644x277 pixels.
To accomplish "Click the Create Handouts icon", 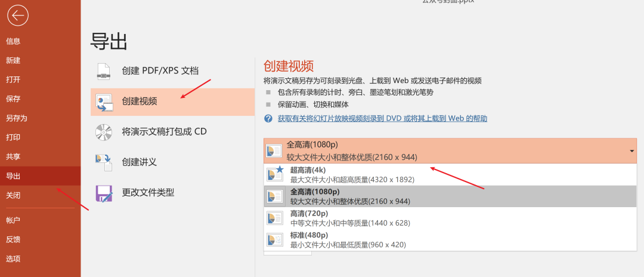I will point(104,162).
